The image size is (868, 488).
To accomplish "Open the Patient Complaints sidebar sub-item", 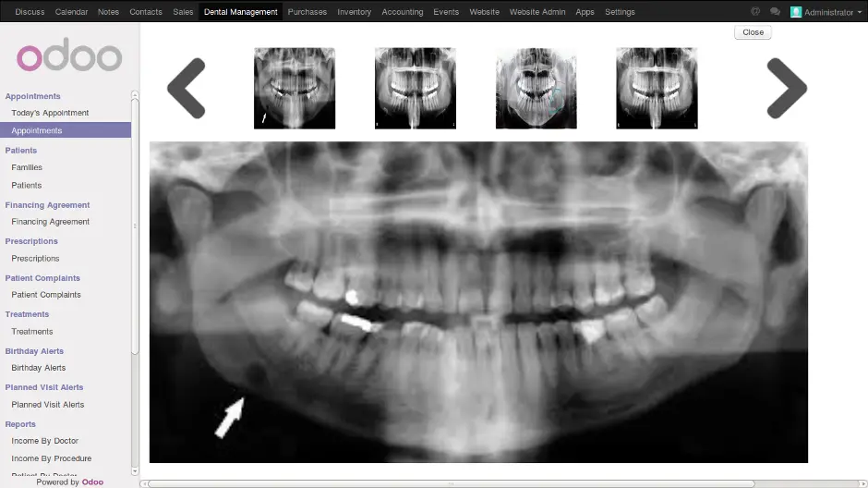I will point(46,295).
